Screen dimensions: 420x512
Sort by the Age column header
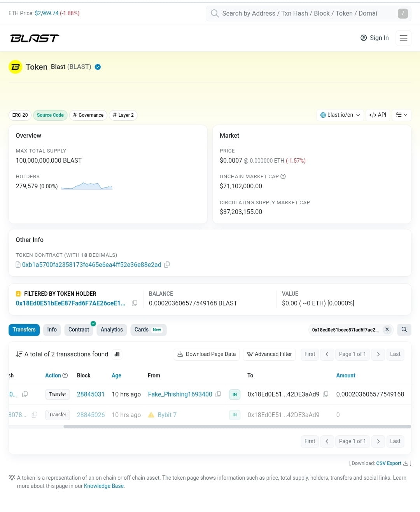[x=116, y=375]
